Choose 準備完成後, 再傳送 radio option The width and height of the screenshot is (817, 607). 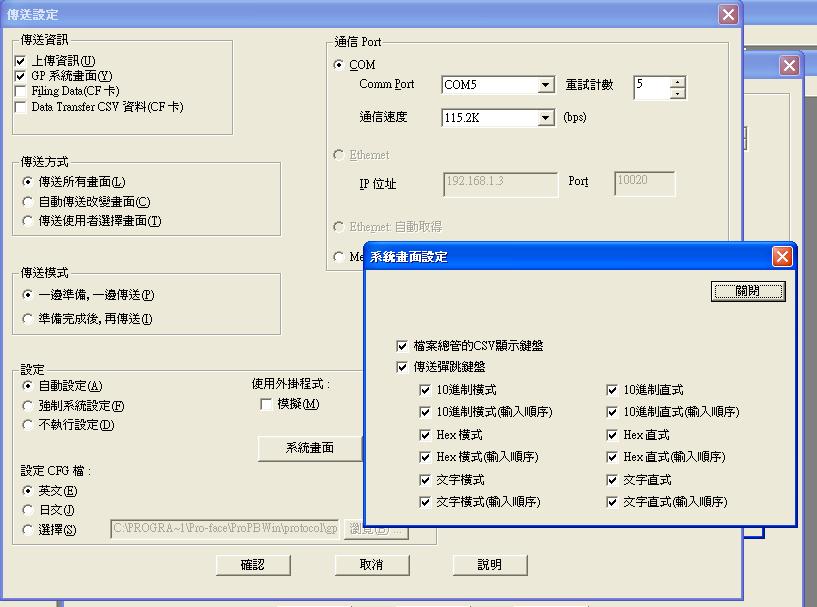28,319
